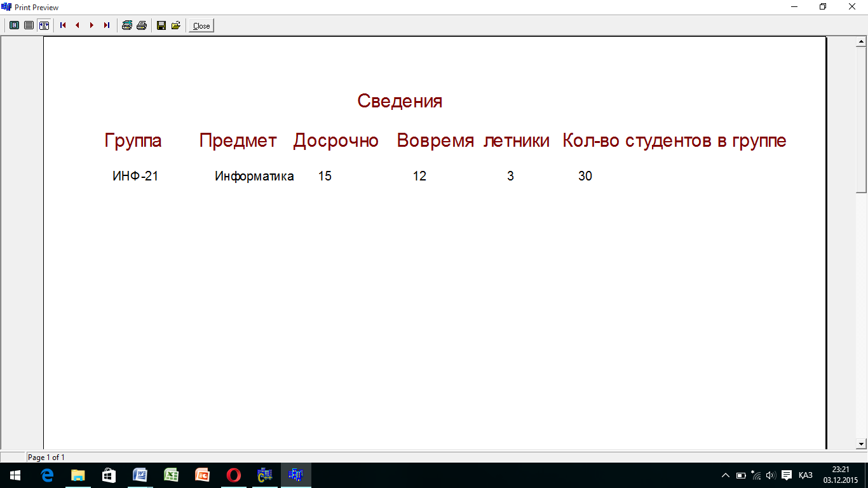Switch to C++ Builder in the taskbar
This screenshot has width=868, height=488.
pos(264,475)
